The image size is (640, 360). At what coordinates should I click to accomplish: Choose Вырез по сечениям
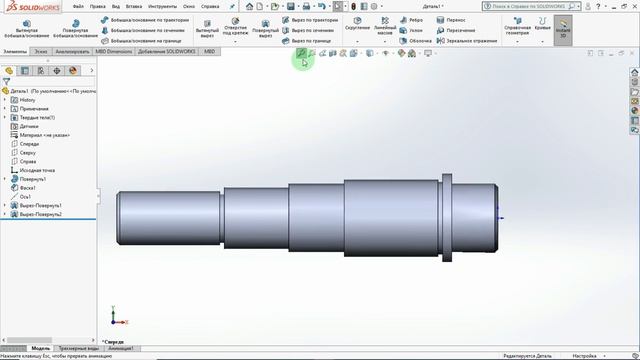308,30
